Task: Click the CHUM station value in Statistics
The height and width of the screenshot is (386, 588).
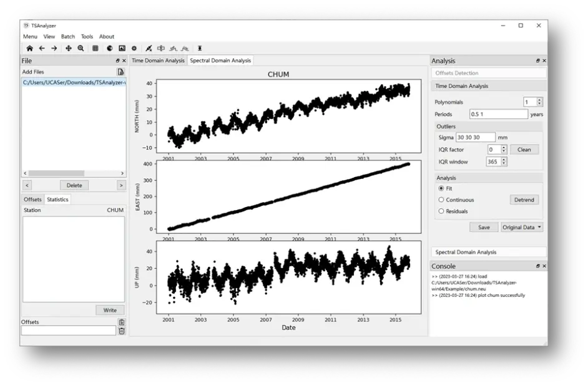Action: point(115,210)
